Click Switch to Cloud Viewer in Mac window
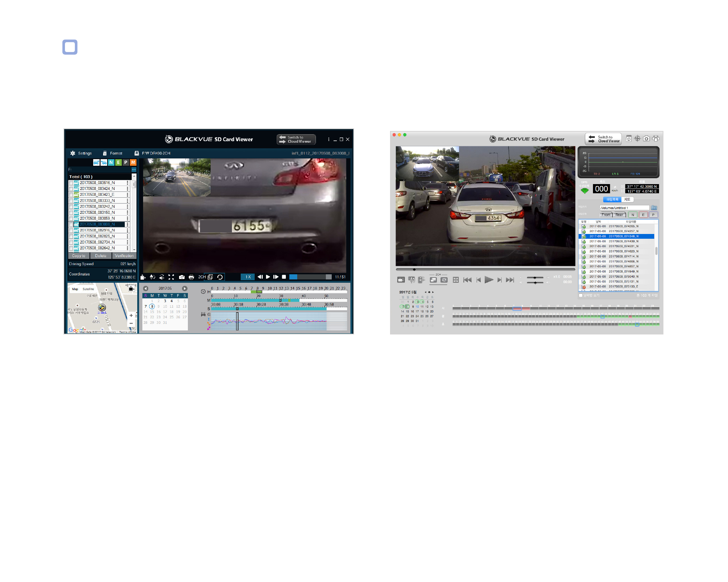 pos(603,139)
